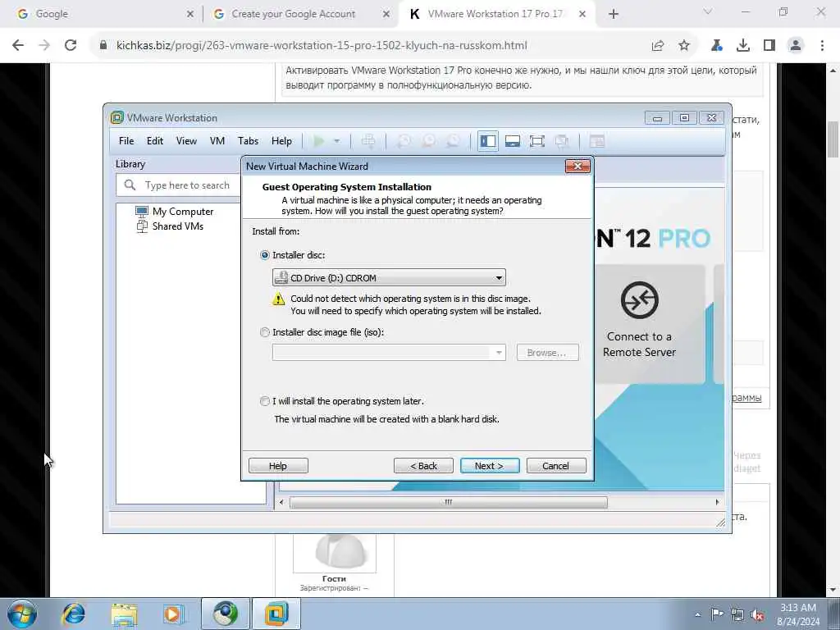The height and width of the screenshot is (630, 840).
Task: Click the Take Snapshot toolbar icon
Action: click(x=404, y=141)
